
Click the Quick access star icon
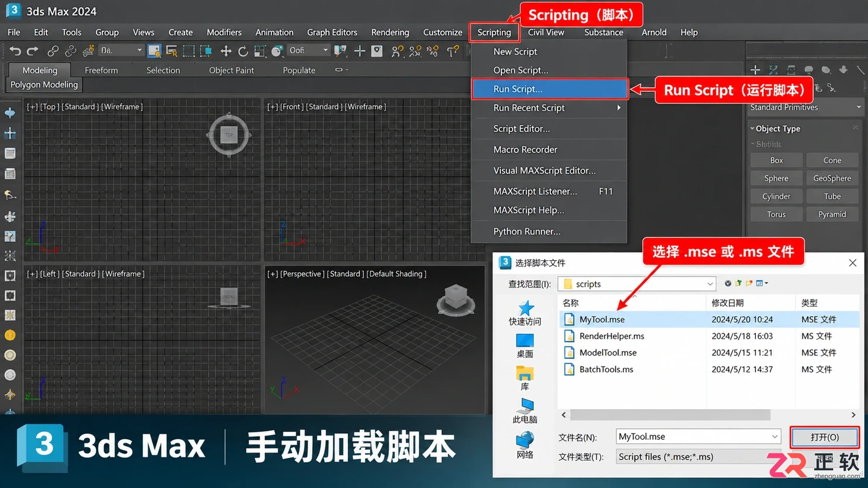[526, 308]
